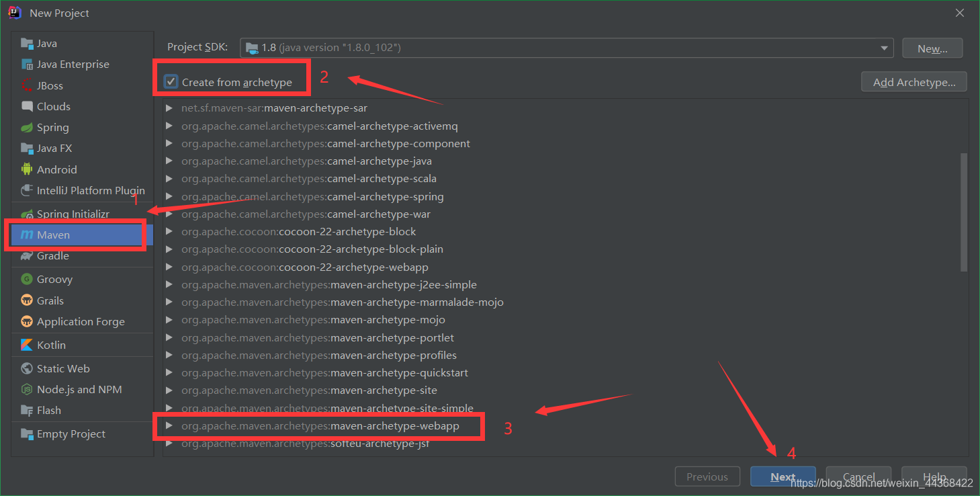Click the Flash folder icon
Screen dimensions: 980x496
click(27, 410)
